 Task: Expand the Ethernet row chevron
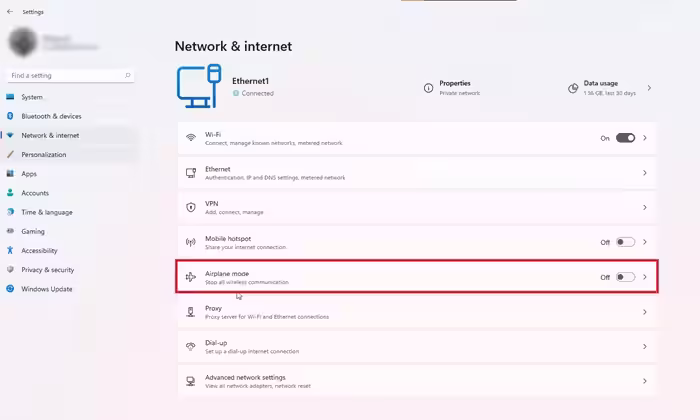[645, 173]
